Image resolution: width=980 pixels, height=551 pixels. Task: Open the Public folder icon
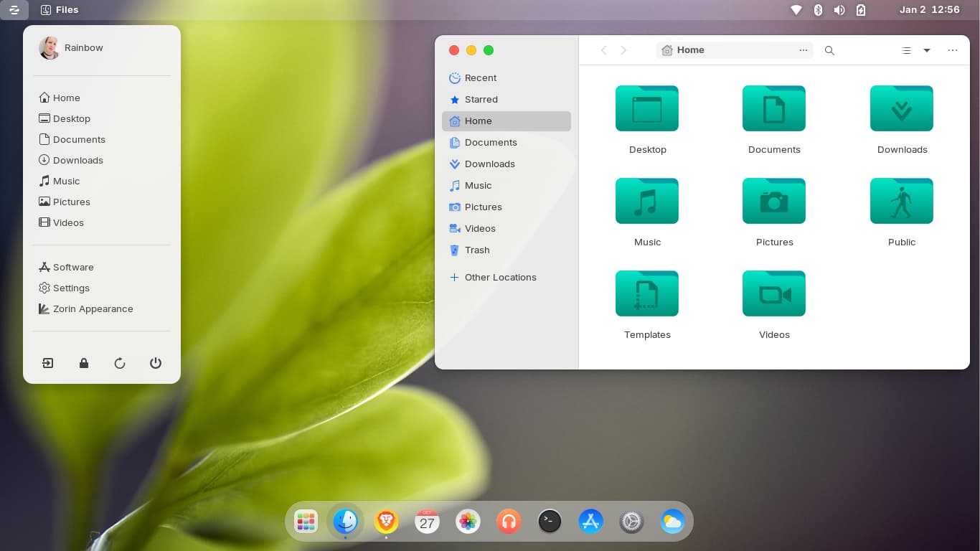(901, 202)
